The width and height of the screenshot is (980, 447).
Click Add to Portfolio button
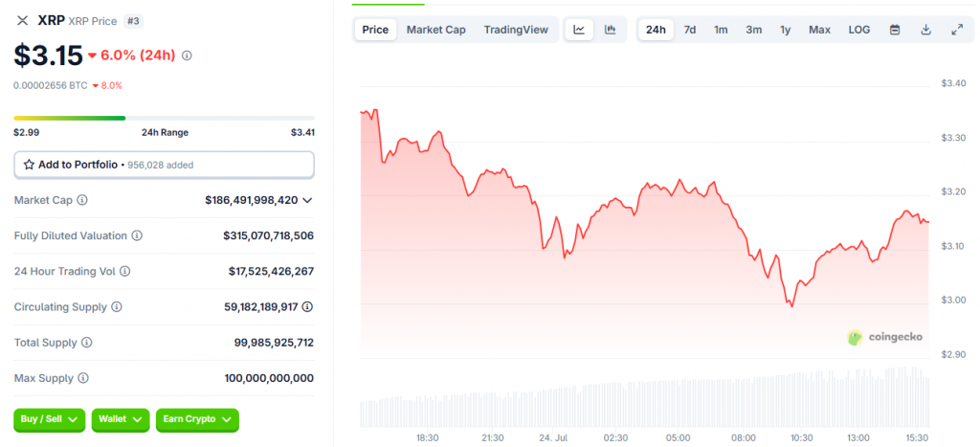click(x=164, y=165)
